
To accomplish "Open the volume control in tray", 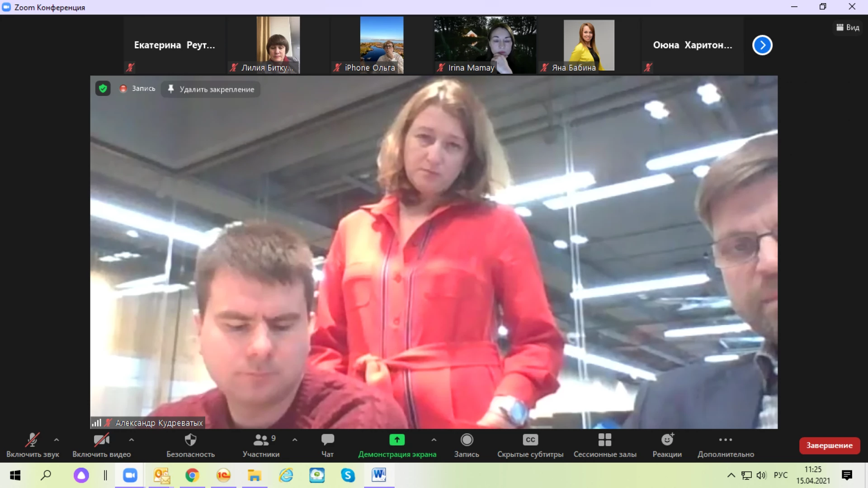I will pos(761,475).
